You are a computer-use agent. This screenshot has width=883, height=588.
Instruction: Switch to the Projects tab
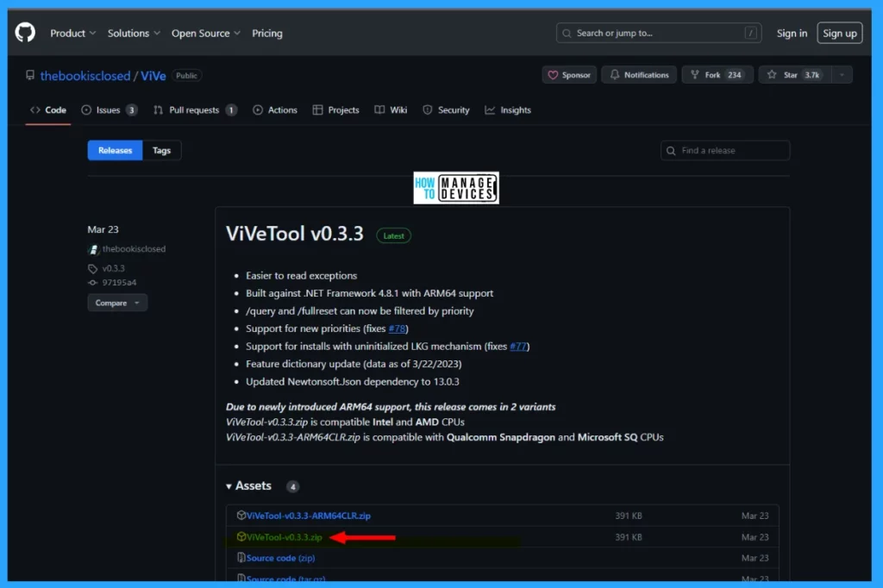(335, 109)
